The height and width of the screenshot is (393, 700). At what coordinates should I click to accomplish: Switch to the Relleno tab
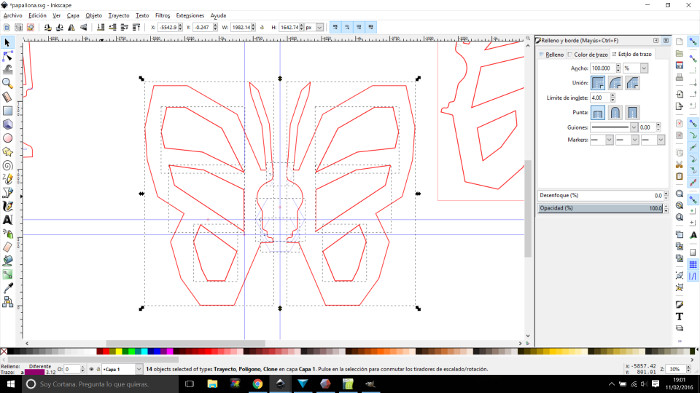(x=552, y=54)
